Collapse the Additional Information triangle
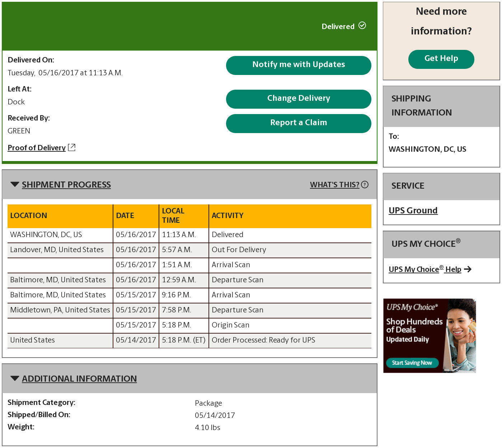502x448 pixels. click(x=15, y=378)
